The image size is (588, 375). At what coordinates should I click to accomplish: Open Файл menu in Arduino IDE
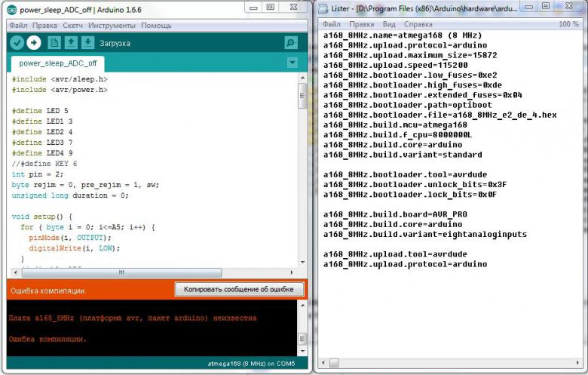[18, 26]
